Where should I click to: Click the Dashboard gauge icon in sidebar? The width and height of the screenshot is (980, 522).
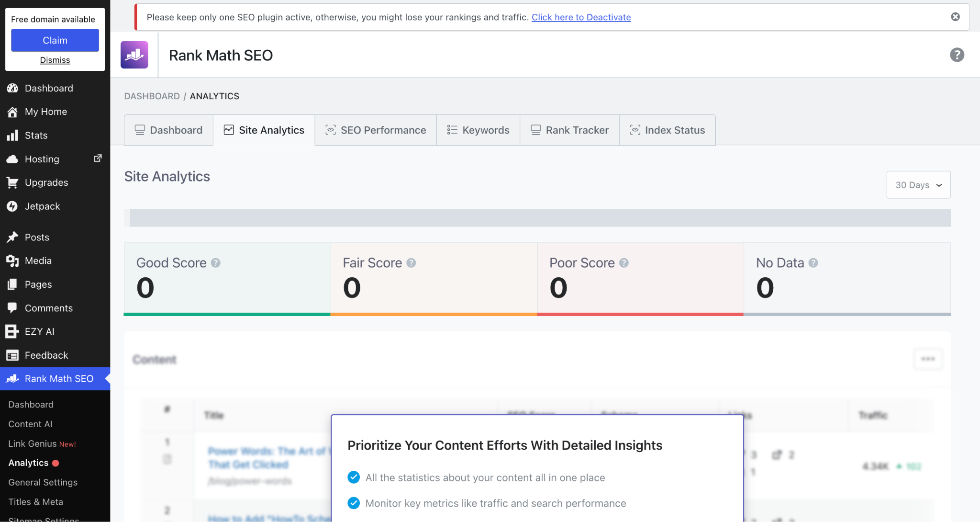click(12, 88)
